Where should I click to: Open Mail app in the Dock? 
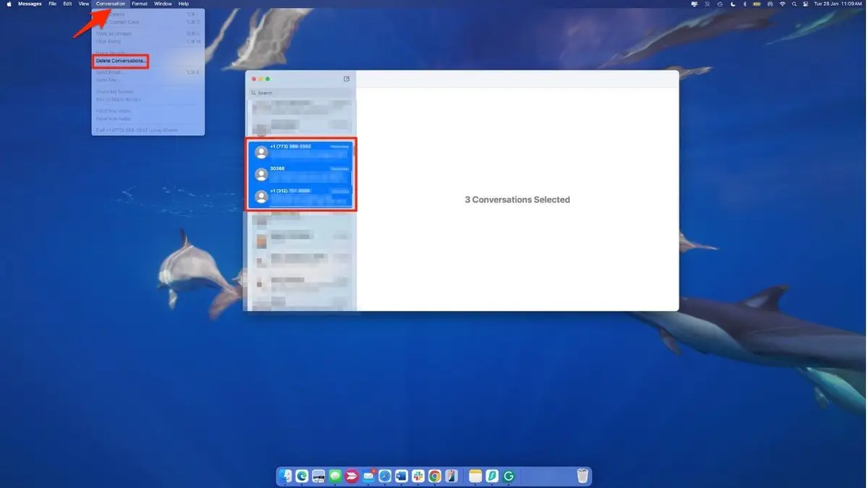click(368, 476)
